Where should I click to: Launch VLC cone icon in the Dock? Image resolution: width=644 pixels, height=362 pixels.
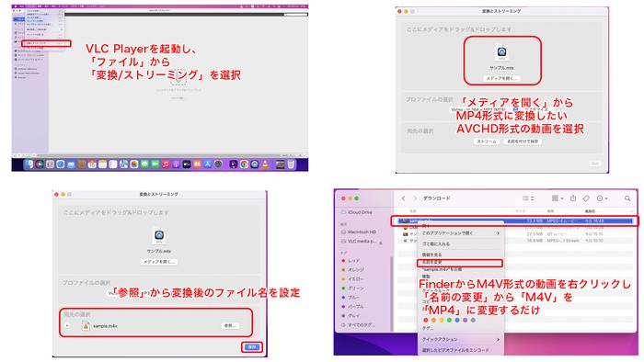pos(265,164)
